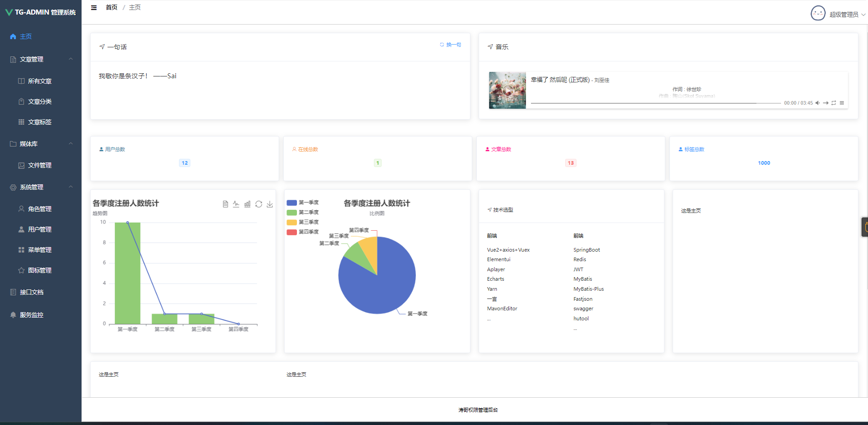Open the 超级管理员 user dropdown
Viewport: 868px width, 425px height.
tap(843, 14)
